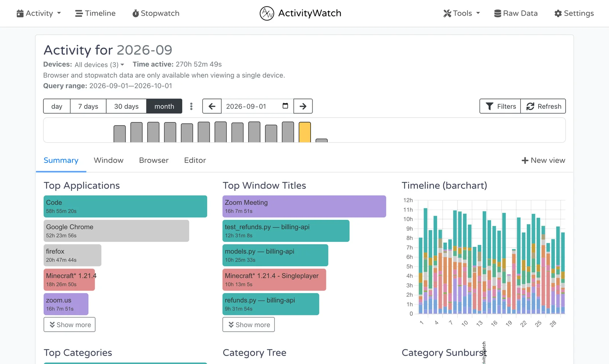609x364 pixels.
Task: Switch to the Editor tab
Action: tap(195, 161)
